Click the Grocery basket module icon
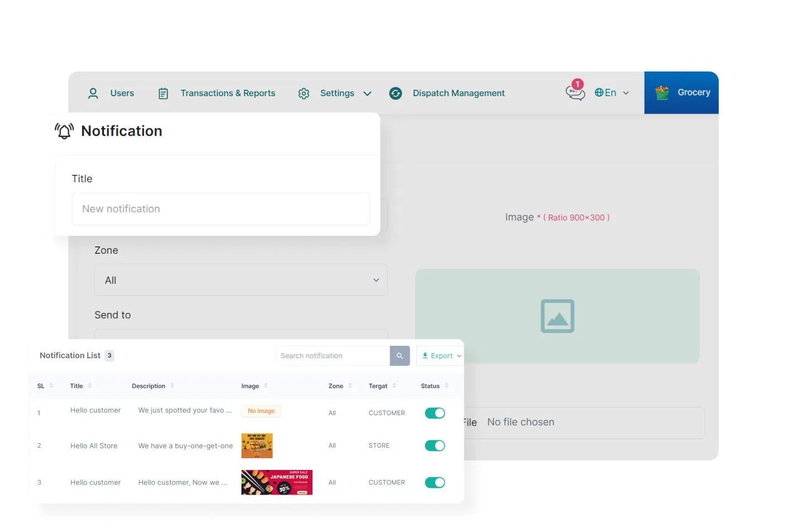This screenshot has height=532, width=787. [662, 93]
